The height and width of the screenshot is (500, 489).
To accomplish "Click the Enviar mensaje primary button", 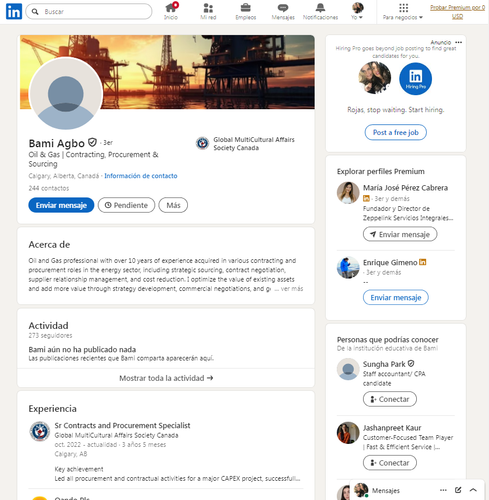I will pos(61,205).
